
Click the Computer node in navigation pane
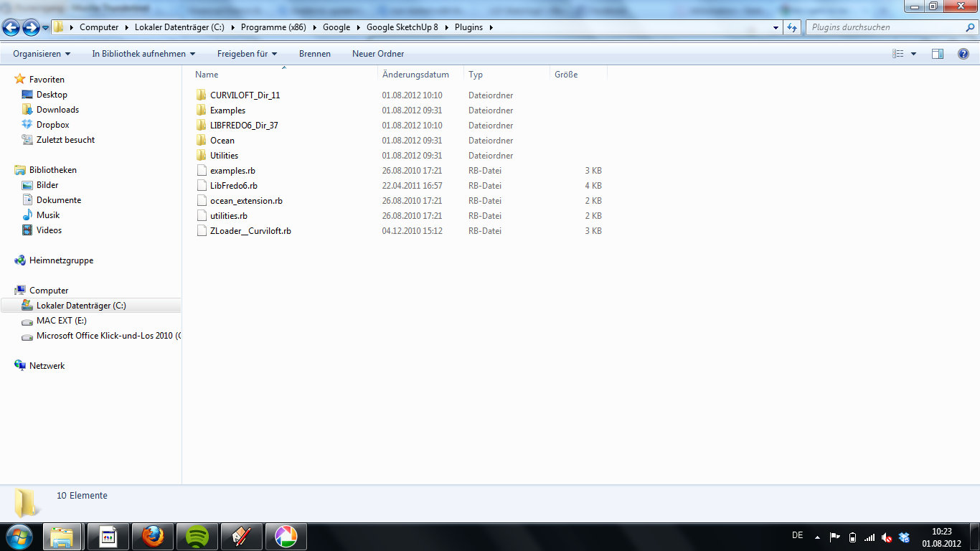click(49, 291)
